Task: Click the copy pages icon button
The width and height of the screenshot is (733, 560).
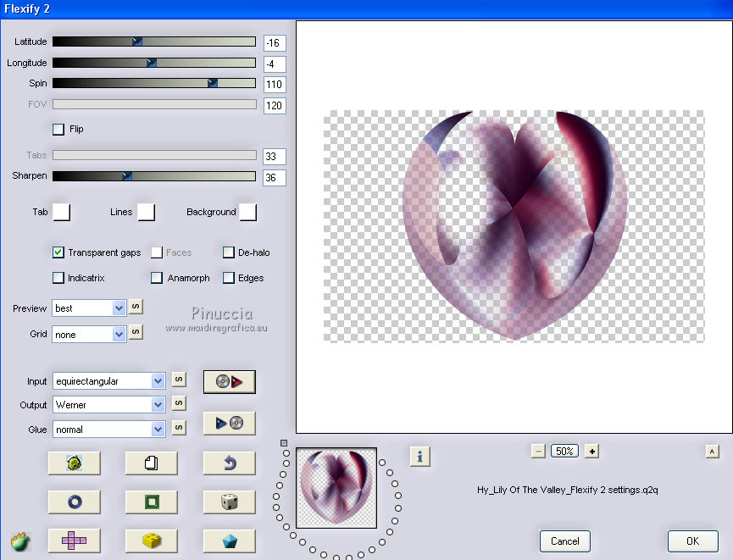Action: [152, 463]
